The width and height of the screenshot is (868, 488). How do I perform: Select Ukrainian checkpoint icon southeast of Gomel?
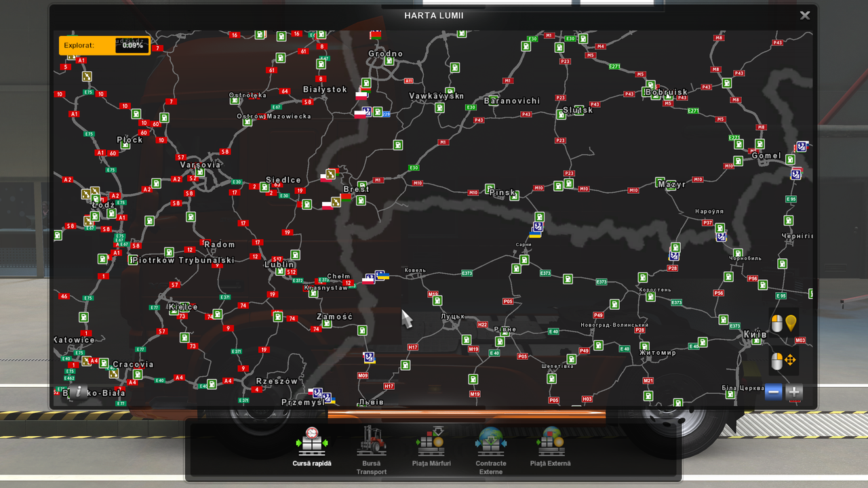(796, 174)
